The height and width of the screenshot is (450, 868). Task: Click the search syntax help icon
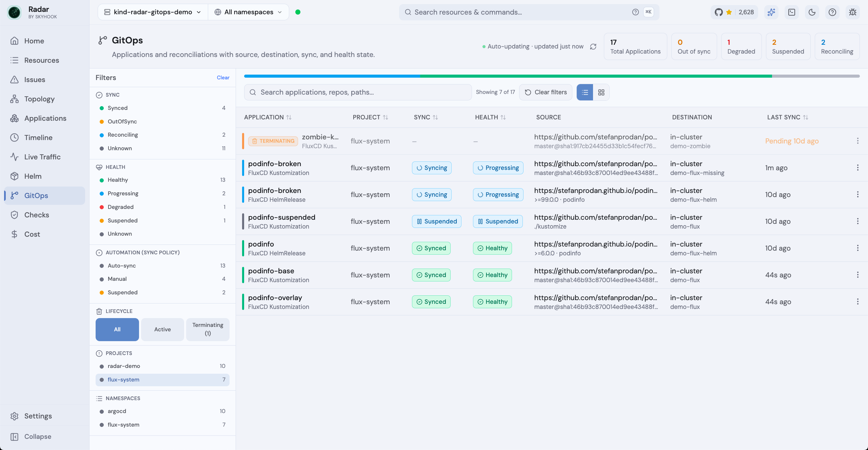pyautogui.click(x=635, y=12)
